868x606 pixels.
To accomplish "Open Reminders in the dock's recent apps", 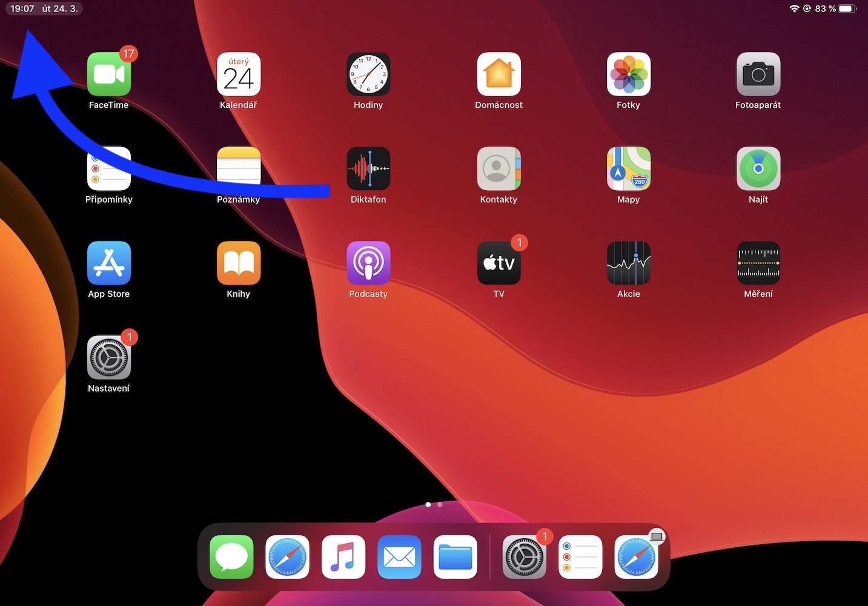I will pos(580,557).
